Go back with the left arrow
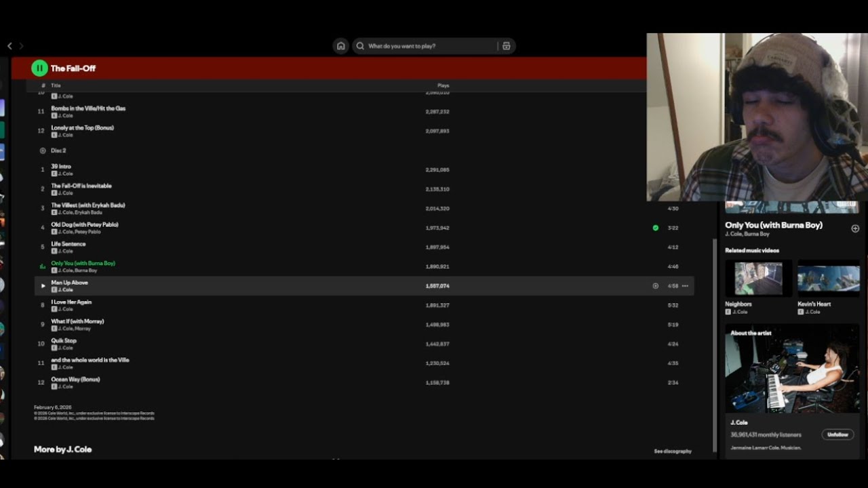 9,46
